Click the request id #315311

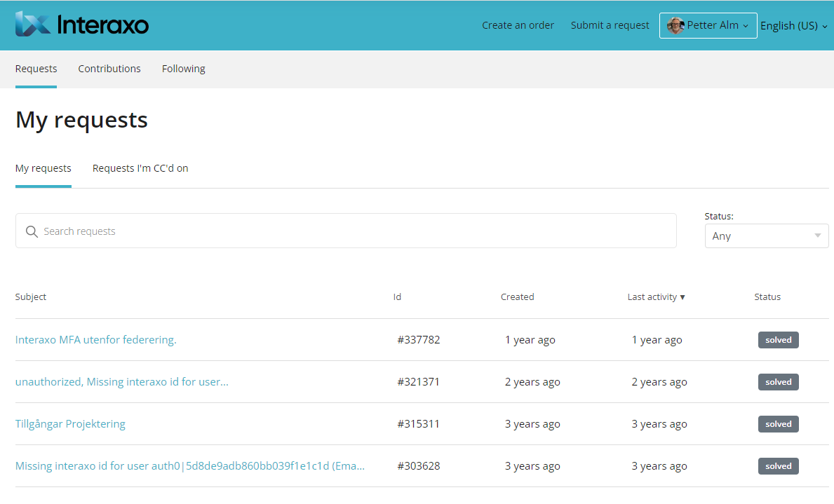tap(418, 423)
